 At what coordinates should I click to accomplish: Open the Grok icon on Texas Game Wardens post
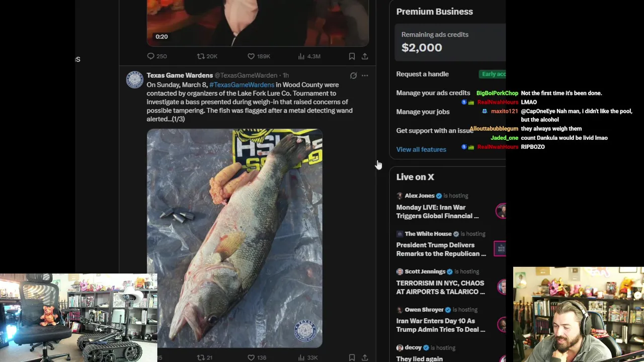pyautogui.click(x=353, y=75)
